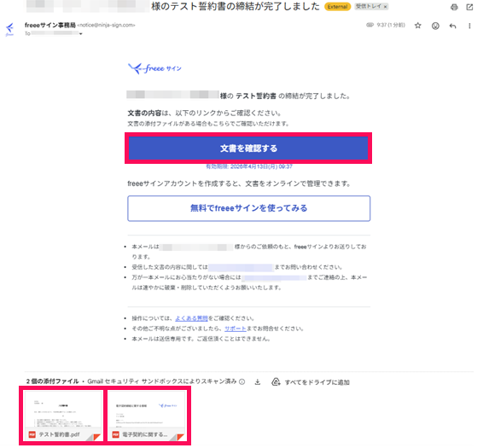The image size is (489, 448).
Task: Remove the 受信トレイ label with x
Action: pos(386,7)
